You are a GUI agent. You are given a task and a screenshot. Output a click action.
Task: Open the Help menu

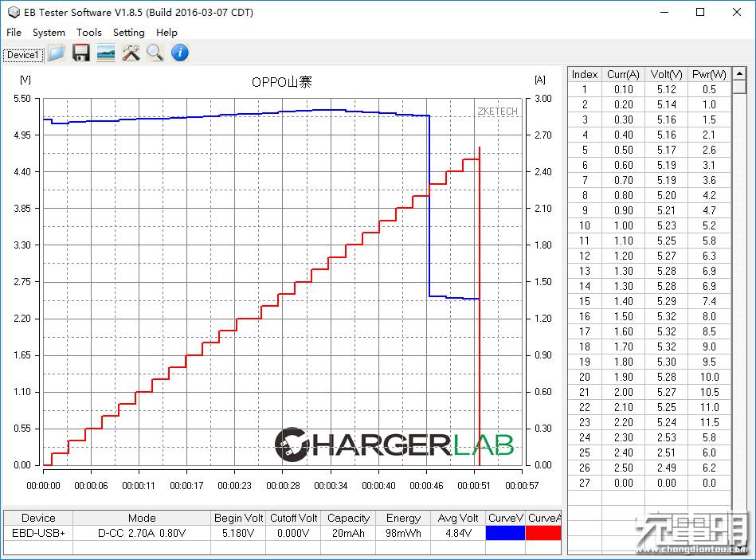pyautogui.click(x=166, y=33)
